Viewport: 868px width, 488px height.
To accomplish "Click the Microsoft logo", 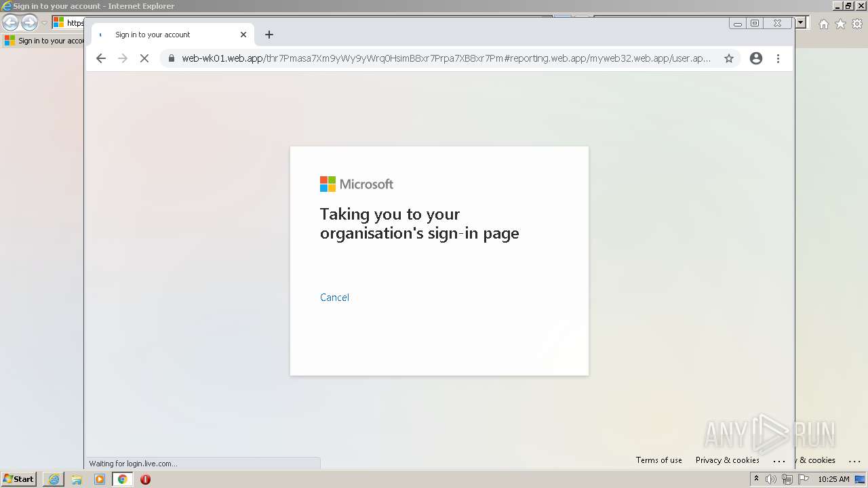I will 357,184.
